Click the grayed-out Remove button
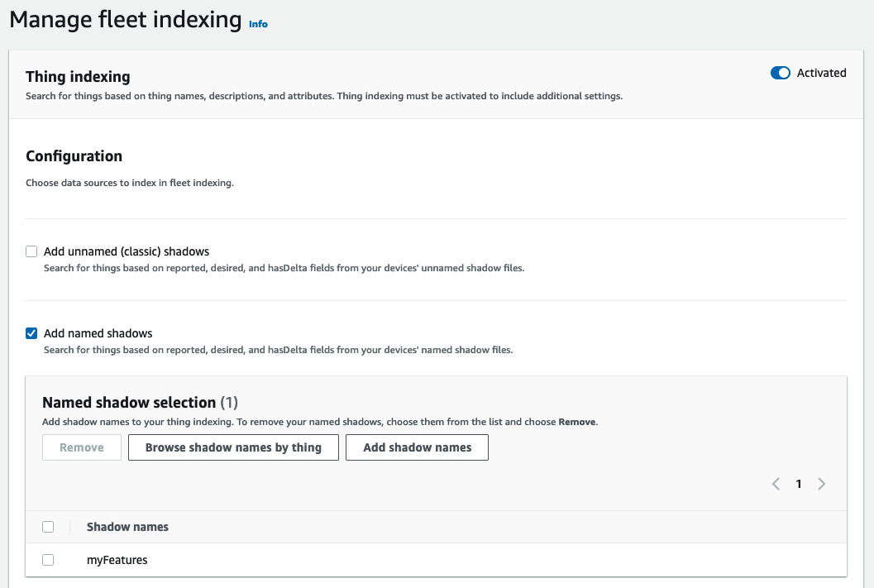Image resolution: width=874 pixels, height=588 pixels. click(81, 447)
